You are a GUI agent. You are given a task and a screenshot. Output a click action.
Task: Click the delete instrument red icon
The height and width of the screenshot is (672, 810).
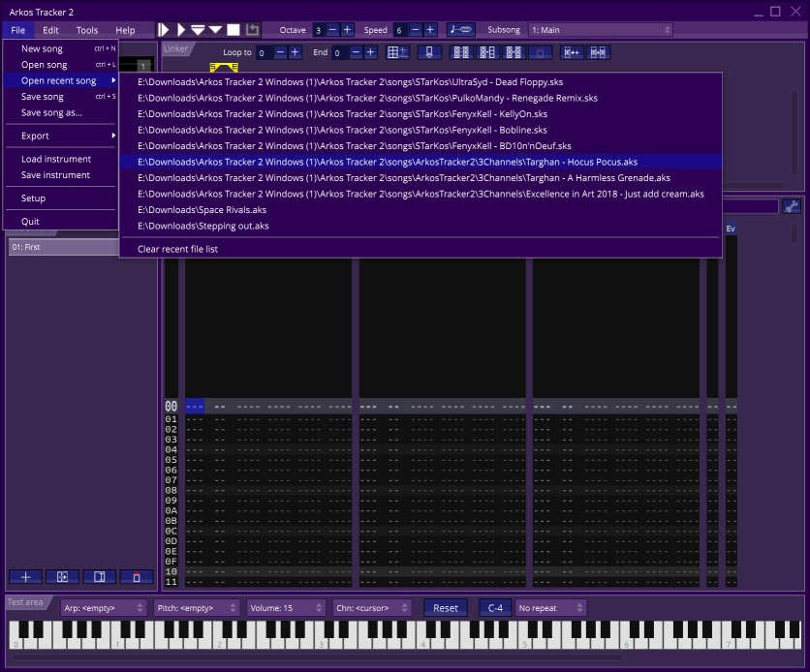[x=137, y=576]
